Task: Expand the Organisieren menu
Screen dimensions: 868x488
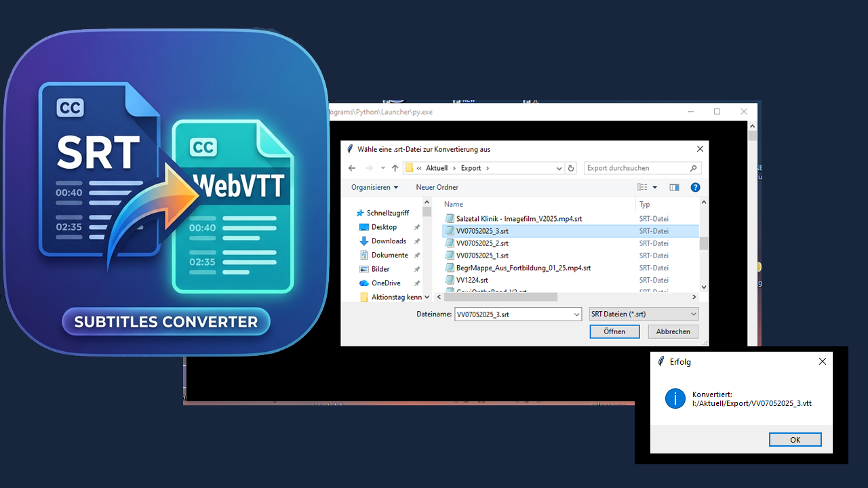Action: coord(374,187)
